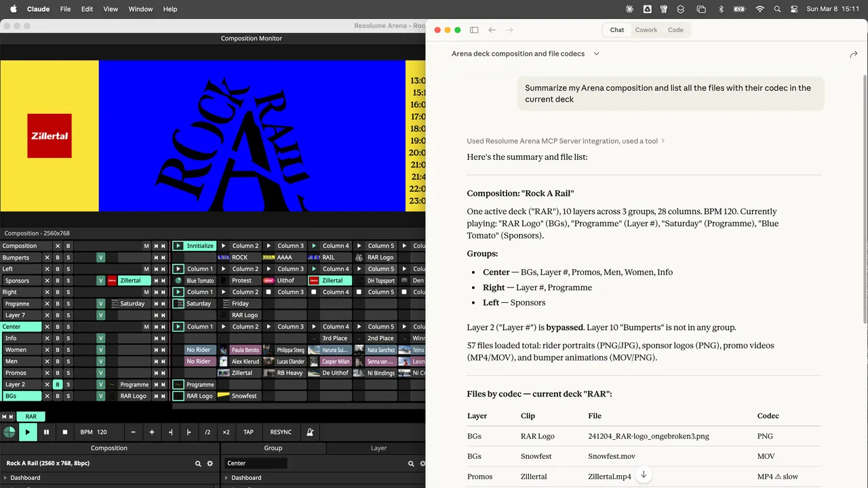Clear the Sponsors layer with X
Viewport: 868px width, 488px height.
coord(47,281)
